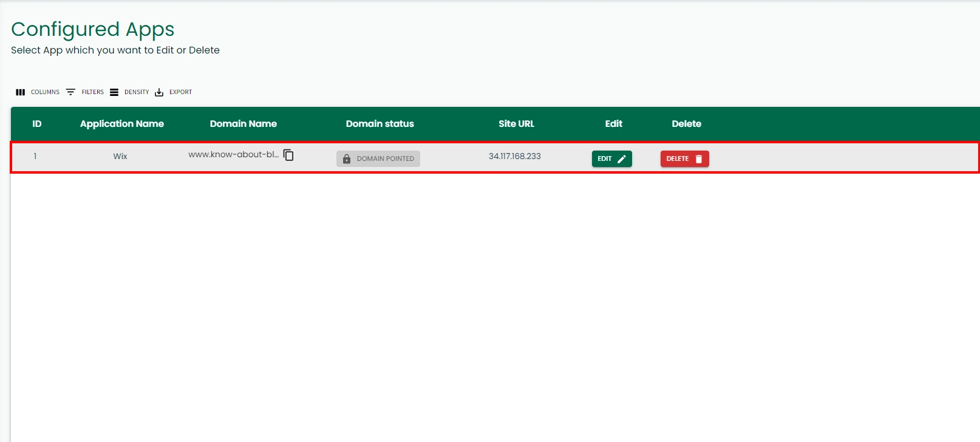Screen dimensions: 980x442
Task: Select site URL 34.117.168.233
Action: point(515,157)
